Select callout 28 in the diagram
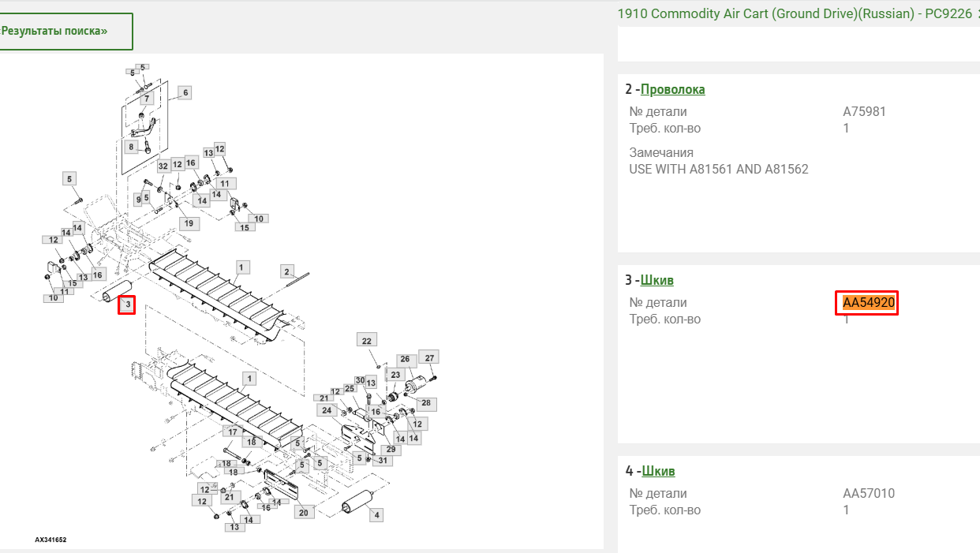This screenshot has height=553, width=980. point(426,403)
